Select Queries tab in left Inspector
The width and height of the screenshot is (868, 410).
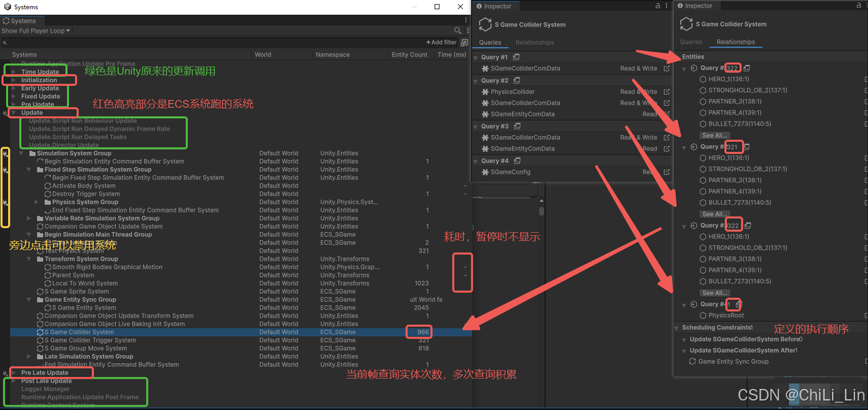pos(490,42)
